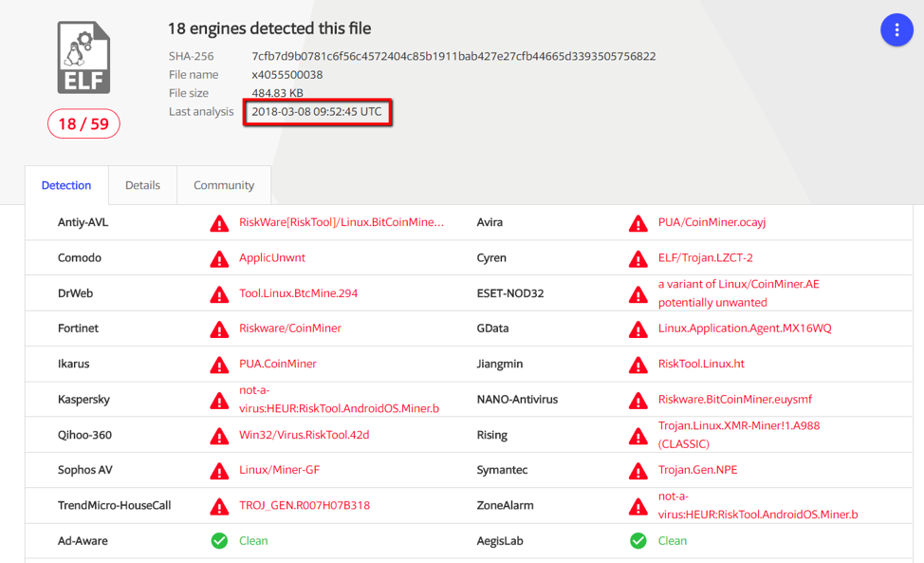Click the alert icon for TrendMicro-HouseCall
Viewport: 924px width, 563px height.
(219, 506)
